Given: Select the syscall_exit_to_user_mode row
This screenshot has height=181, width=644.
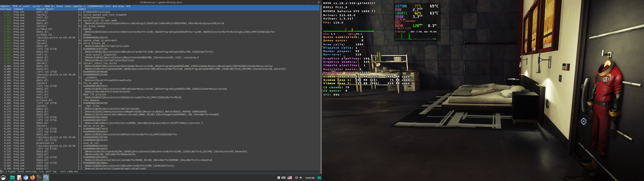Looking at the screenshot, I should click(160, 20).
